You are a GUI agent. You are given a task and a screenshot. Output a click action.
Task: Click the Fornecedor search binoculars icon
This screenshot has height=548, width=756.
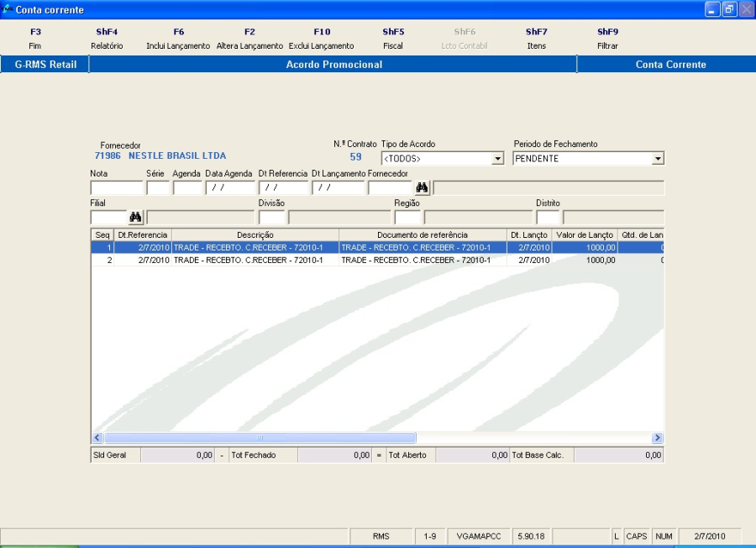click(x=422, y=187)
